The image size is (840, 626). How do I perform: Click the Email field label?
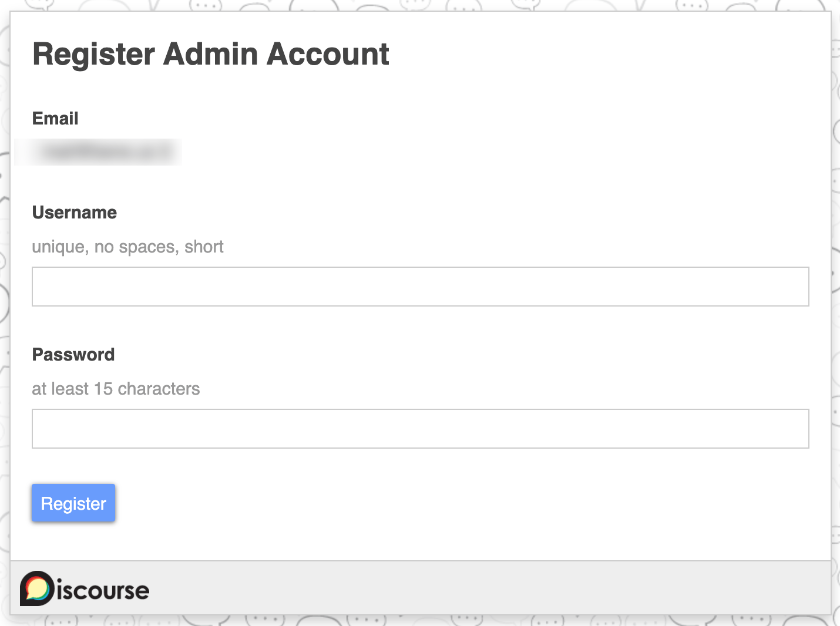point(55,119)
